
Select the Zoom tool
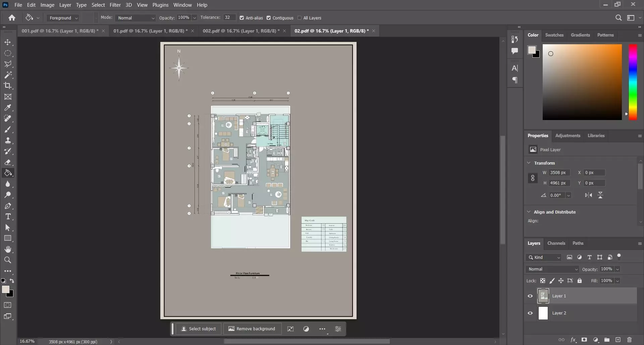click(8, 260)
